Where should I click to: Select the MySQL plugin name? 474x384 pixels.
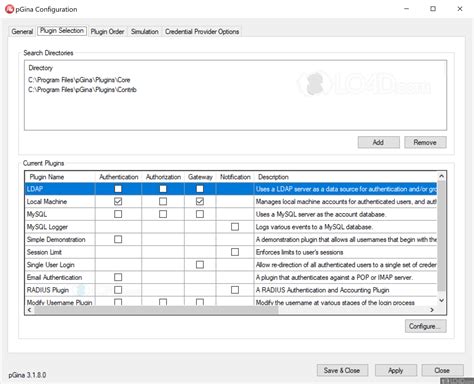click(x=37, y=214)
